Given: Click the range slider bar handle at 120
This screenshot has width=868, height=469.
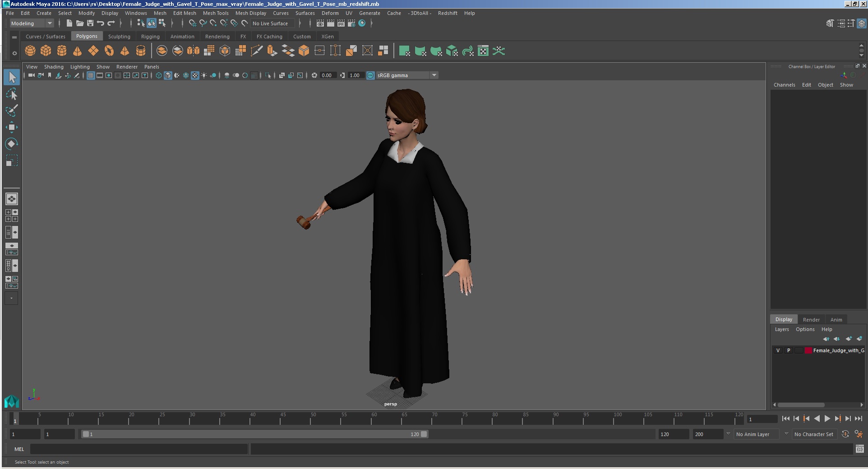Looking at the screenshot, I should 424,434.
